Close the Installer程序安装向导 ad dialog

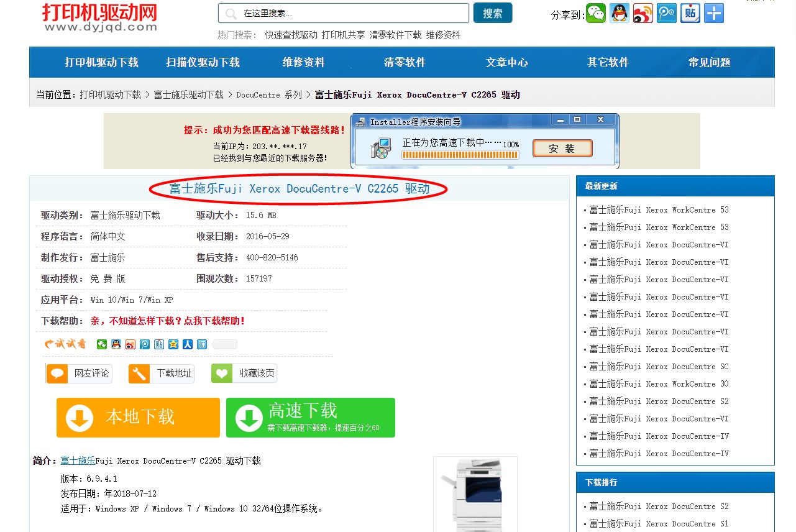pos(600,119)
